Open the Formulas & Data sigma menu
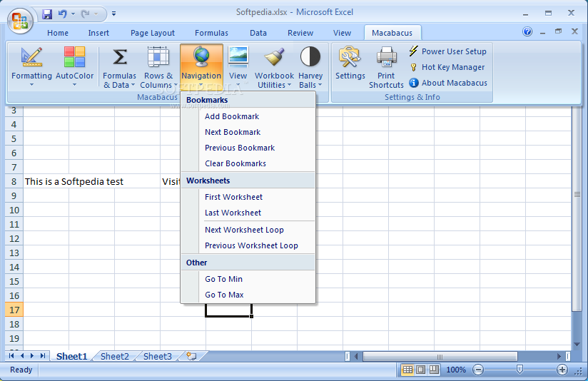Image resolution: width=588 pixels, height=381 pixels. pyautogui.click(x=119, y=67)
